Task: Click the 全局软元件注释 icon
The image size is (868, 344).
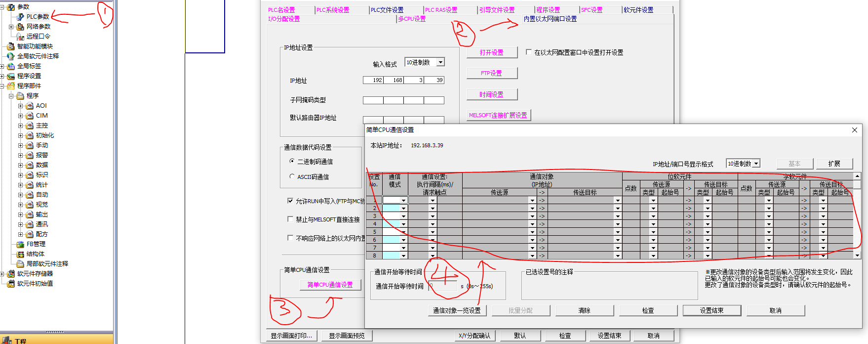Action: click(x=11, y=56)
